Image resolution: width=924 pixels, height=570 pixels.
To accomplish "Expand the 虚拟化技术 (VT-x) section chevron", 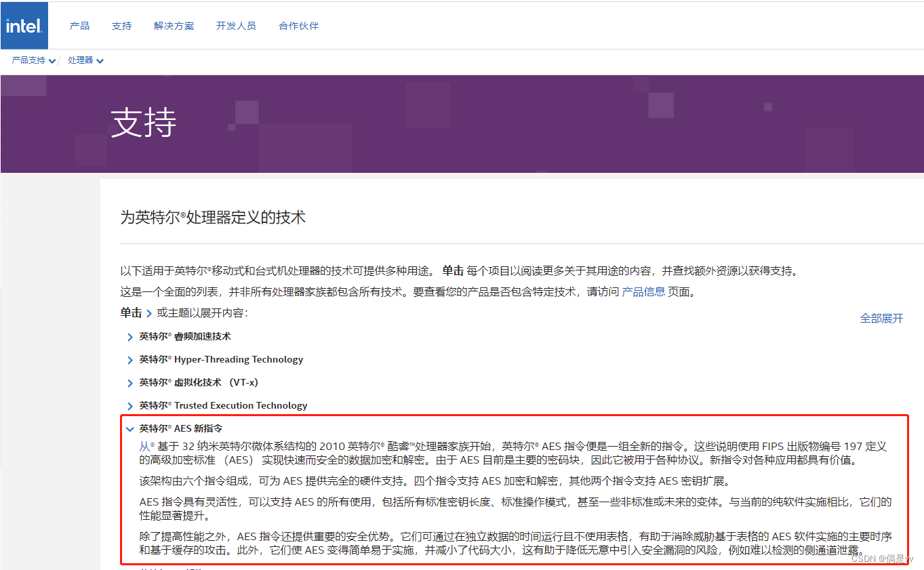I will coord(130,383).
